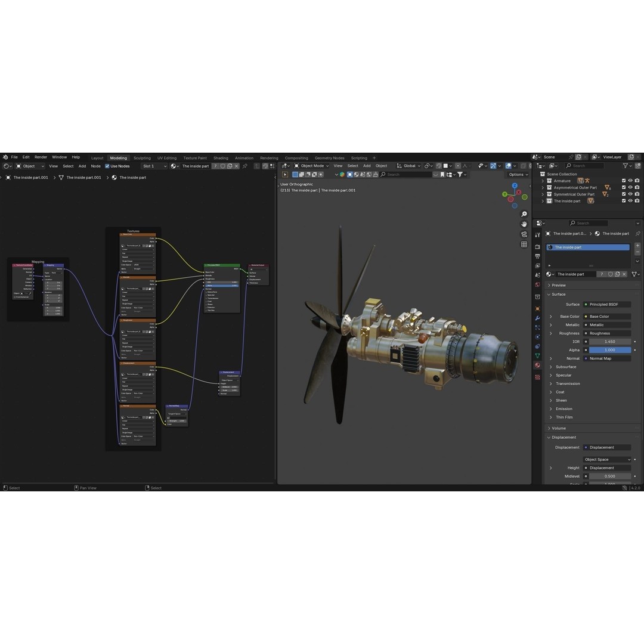Open the Material properties tab

(x=538, y=365)
